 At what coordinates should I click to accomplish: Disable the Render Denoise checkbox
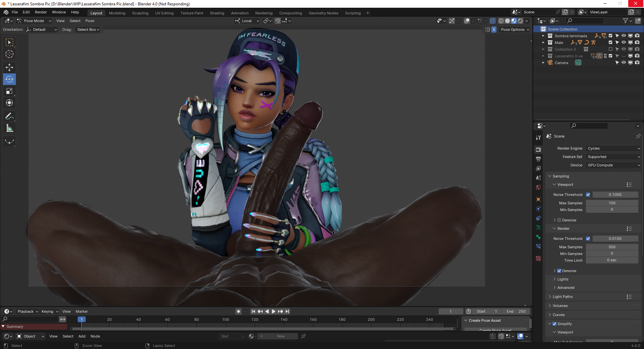click(559, 271)
